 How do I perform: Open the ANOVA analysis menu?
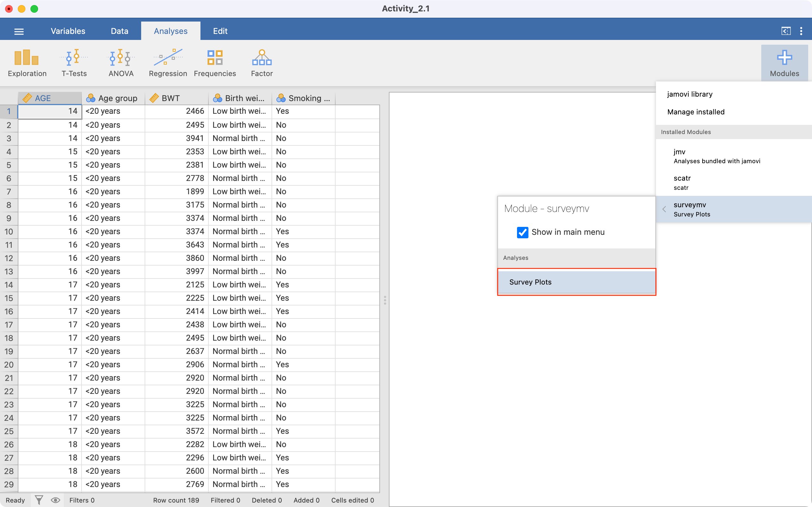point(121,63)
